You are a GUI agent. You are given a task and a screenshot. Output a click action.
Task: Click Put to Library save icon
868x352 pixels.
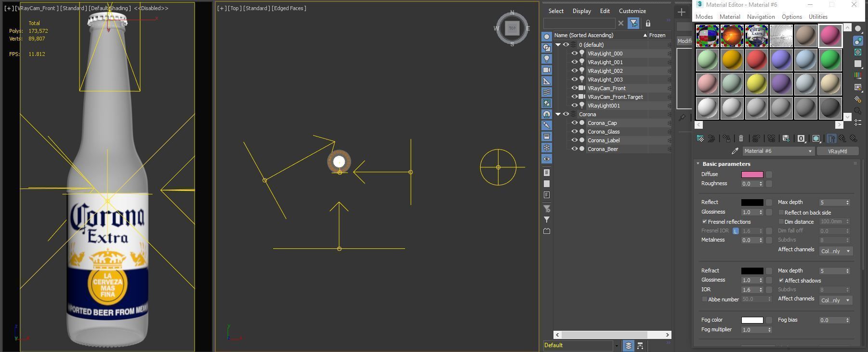click(786, 138)
